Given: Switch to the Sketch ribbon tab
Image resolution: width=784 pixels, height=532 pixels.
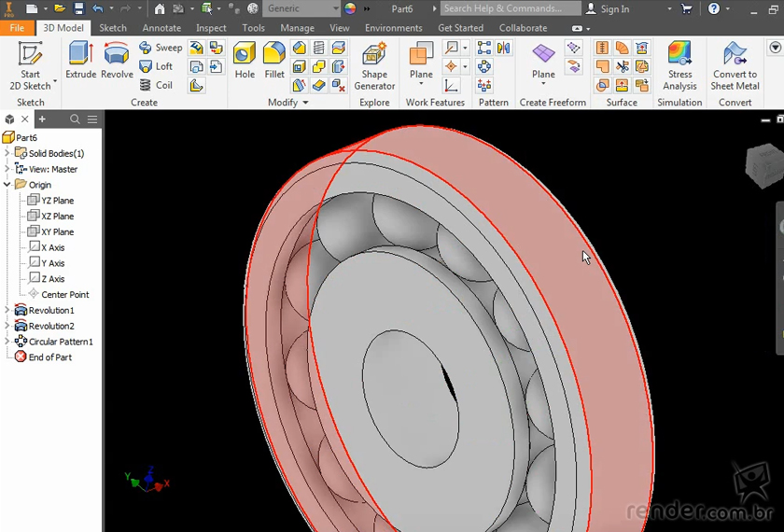Looking at the screenshot, I should tap(113, 28).
